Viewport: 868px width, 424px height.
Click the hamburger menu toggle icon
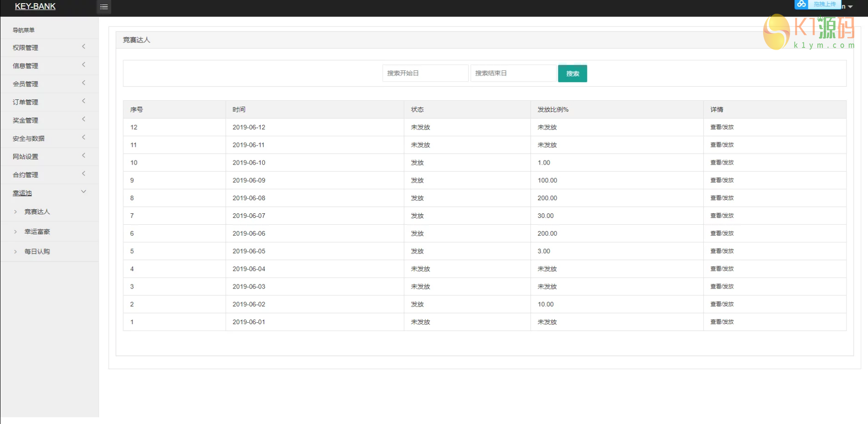click(104, 7)
